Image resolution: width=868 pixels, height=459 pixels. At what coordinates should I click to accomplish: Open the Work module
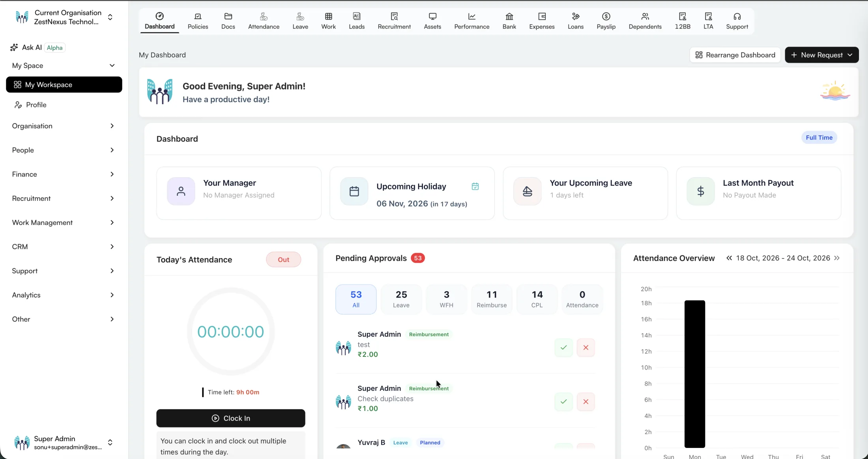[x=328, y=21]
